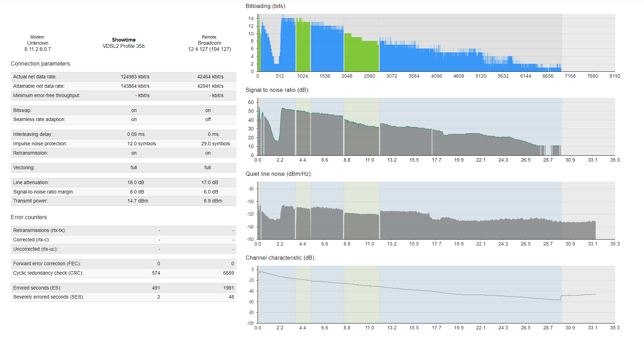Image resolution: width=644 pixels, height=337 pixels.
Task: Click the VDSL2 Profile 35b label
Action: (124, 46)
